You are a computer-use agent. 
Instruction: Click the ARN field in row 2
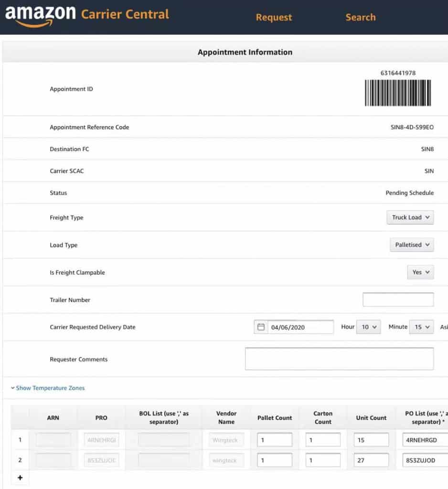[x=53, y=460]
